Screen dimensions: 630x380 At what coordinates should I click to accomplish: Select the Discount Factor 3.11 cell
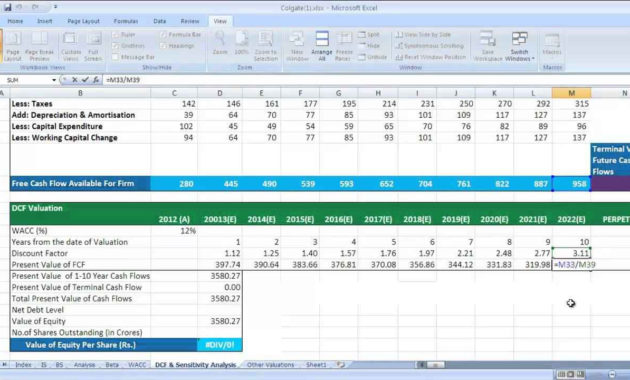pyautogui.click(x=571, y=253)
